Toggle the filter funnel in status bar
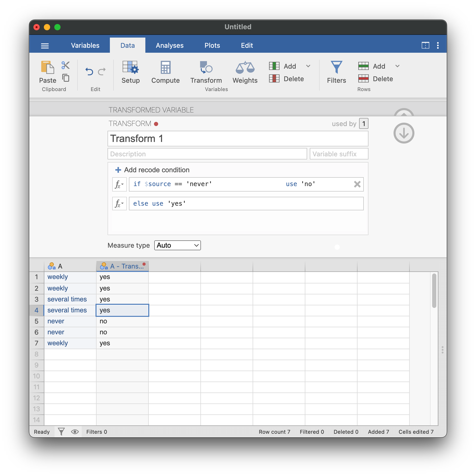The image size is (476, 476). (61, 432)
